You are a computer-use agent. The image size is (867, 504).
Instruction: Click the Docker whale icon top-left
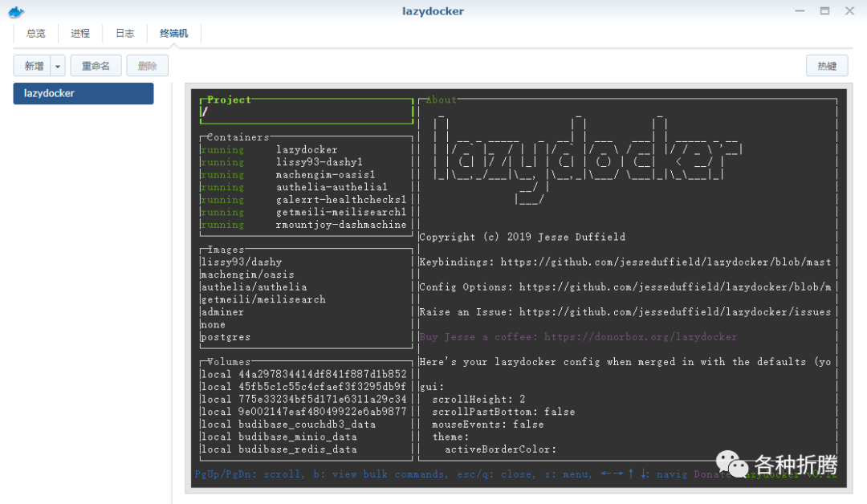click(x=15, y=10)
